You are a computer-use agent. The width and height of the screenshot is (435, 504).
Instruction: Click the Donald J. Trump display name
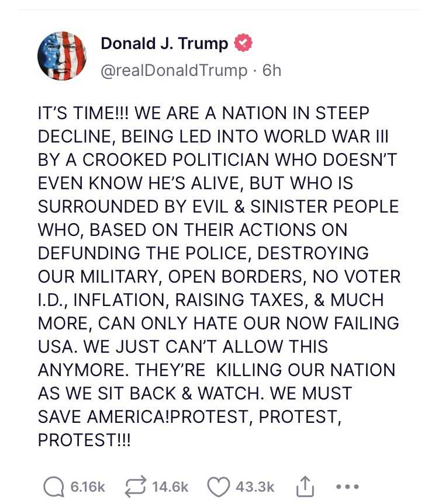coord(164,43)
